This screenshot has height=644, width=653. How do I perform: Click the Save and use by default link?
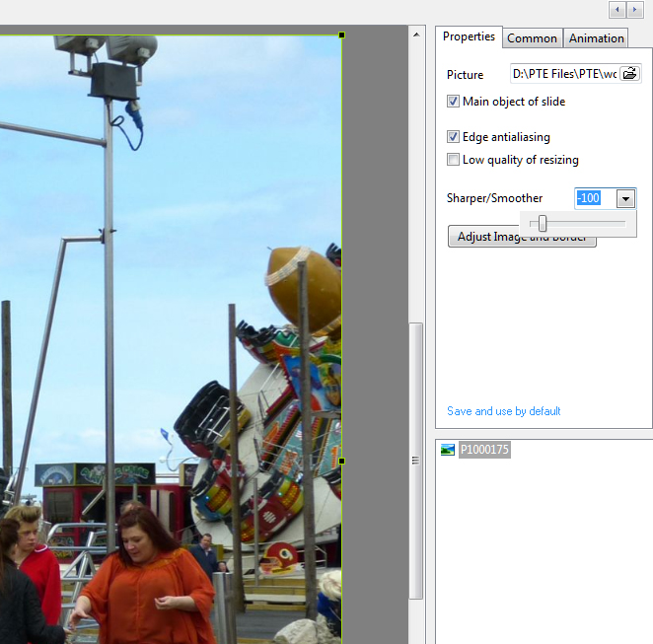point(503,411)
